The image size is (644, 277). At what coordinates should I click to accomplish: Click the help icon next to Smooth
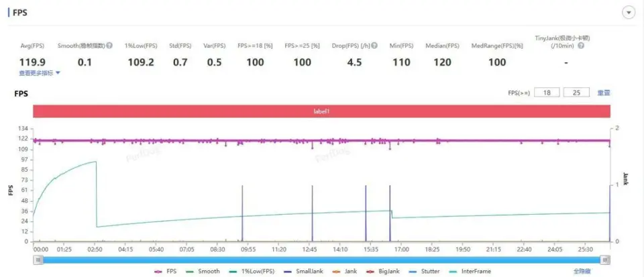click(109, 46)
